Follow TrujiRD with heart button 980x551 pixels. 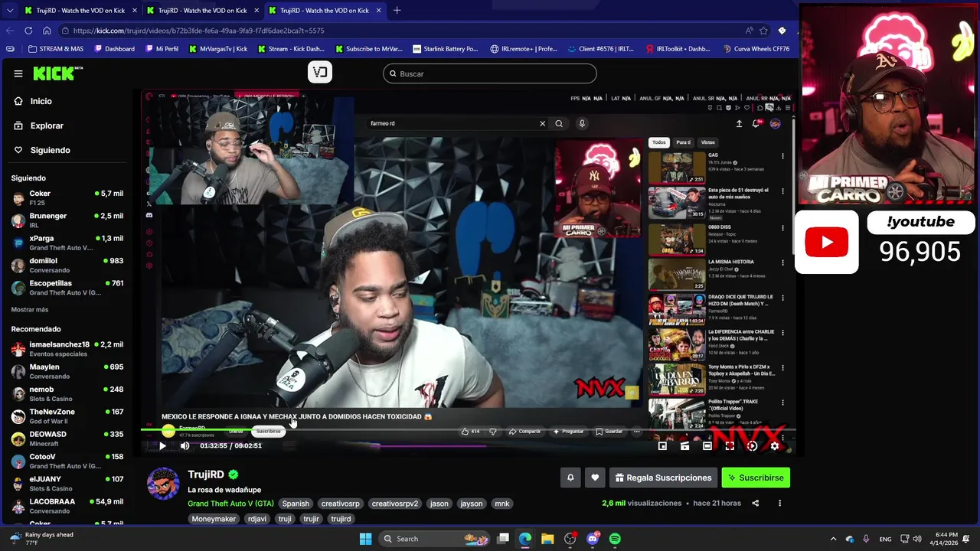point(595,478)
